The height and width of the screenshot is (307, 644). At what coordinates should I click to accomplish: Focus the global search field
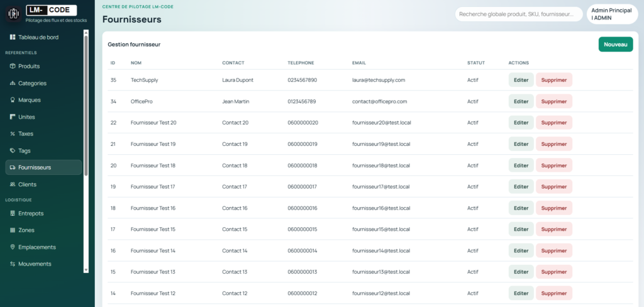[x=518, y=14]
